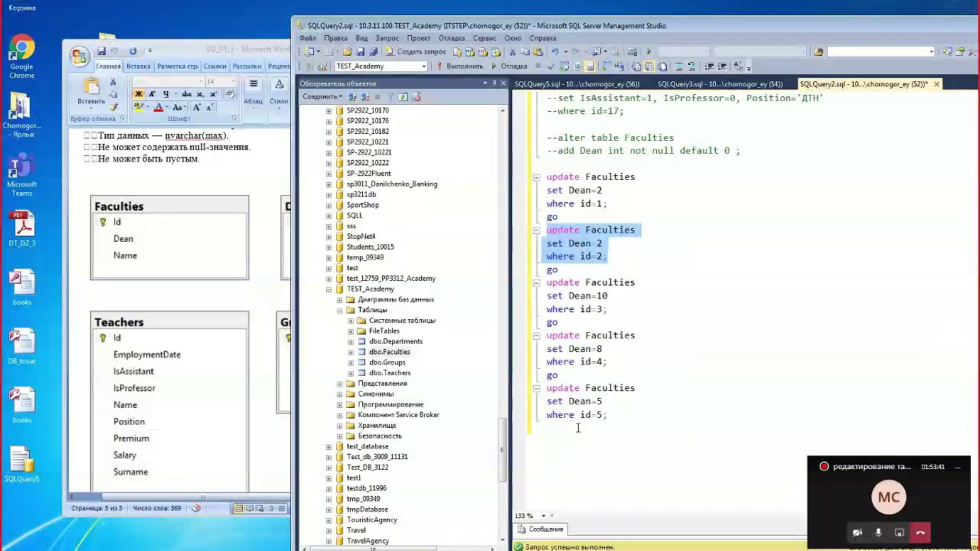Switch to Рассылки tab in Word
Screen dimensions: 980x551
tap(247, 67)
